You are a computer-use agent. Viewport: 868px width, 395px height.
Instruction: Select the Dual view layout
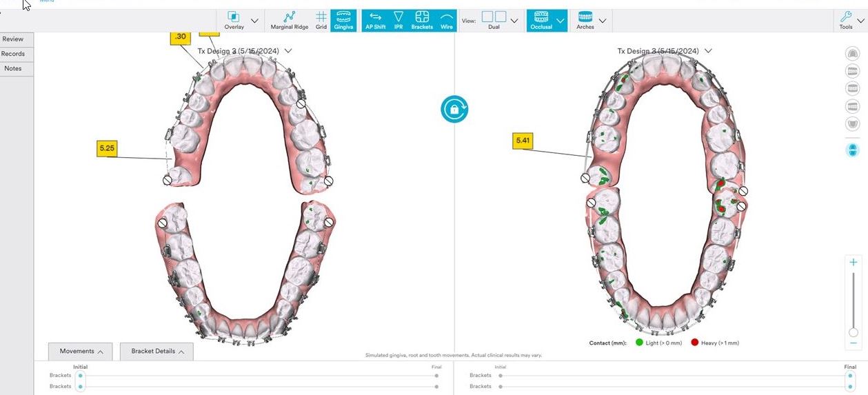[x=494, y=20]
